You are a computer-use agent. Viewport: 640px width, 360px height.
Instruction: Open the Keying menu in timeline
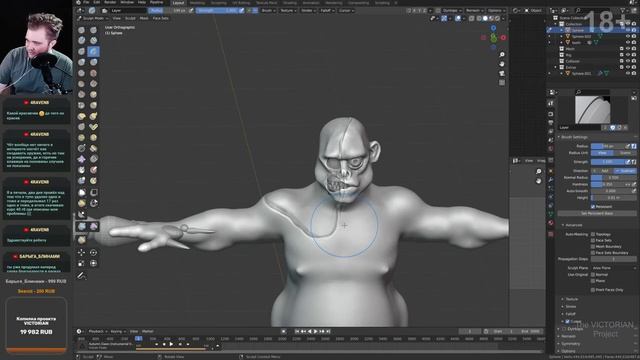(x=117, y=331)
